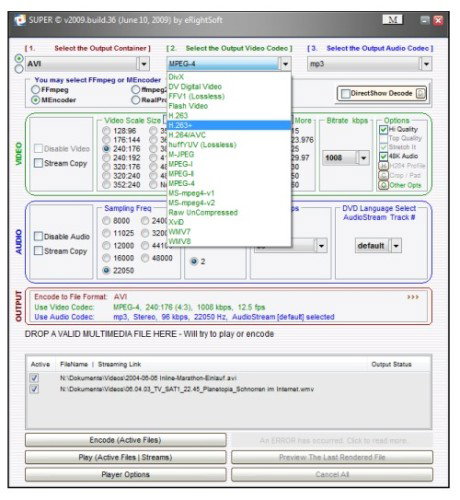Viewport: 460px width, 500px height.
Task: Expand the bitrate 1008 kbps dropdown
Action: 364,158
